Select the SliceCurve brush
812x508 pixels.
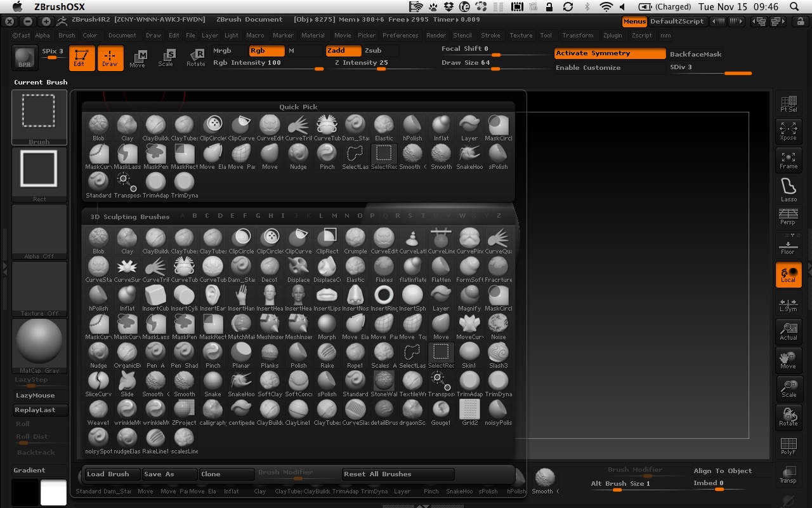[x=98, y=384]
